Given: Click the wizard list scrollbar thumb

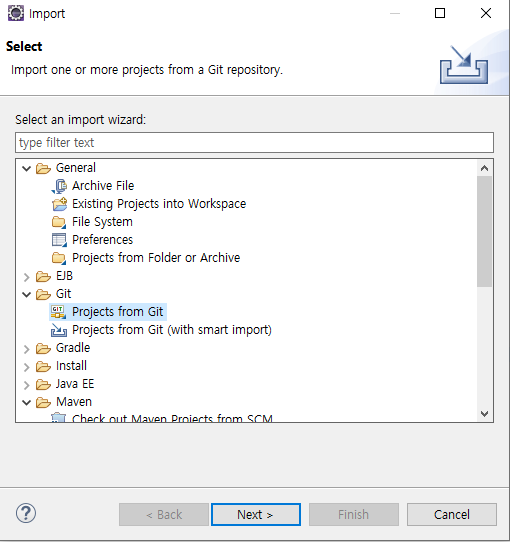Looking at the screenshot, I should pyautogui.click(x=484, y=231).
